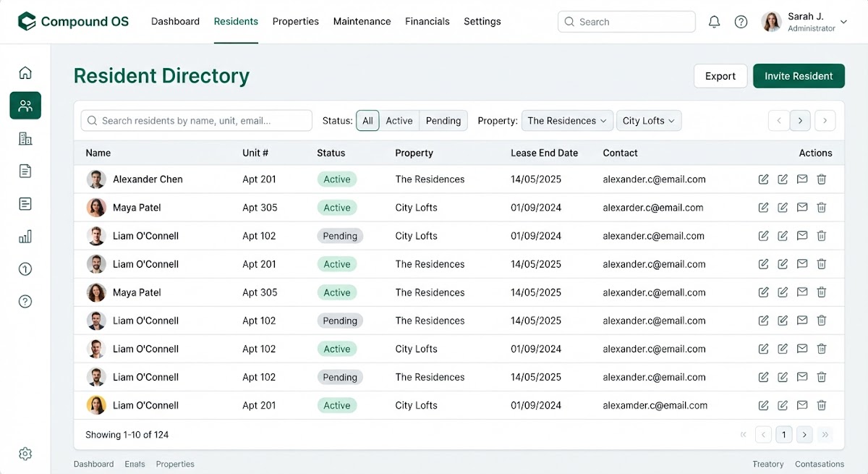Go to last page double arrow
The width and height of the screenshot is (868, 474).
825,435
